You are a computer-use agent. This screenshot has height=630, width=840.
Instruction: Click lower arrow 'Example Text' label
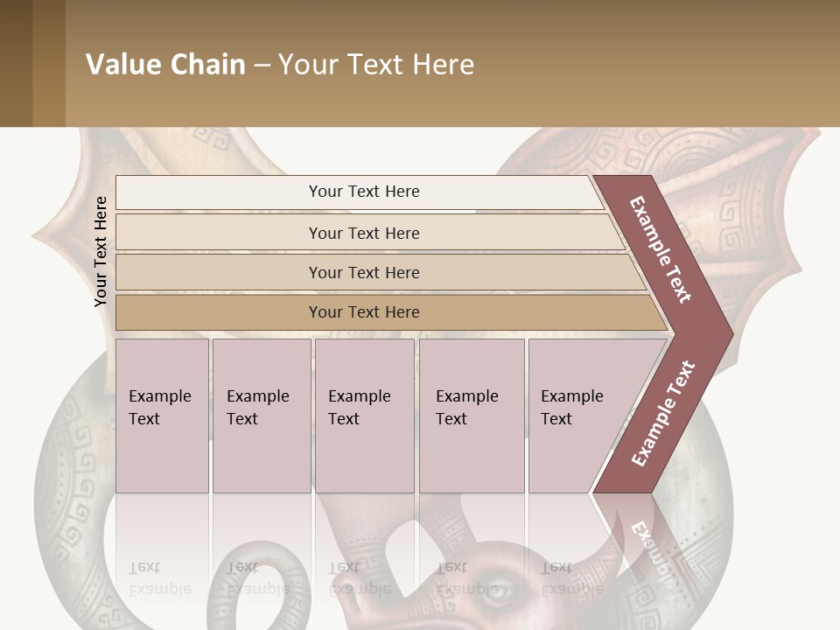click(663, 413)
